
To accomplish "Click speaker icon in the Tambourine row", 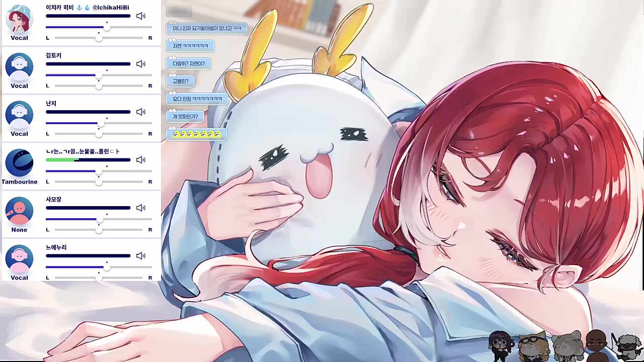I will (141, 160).
